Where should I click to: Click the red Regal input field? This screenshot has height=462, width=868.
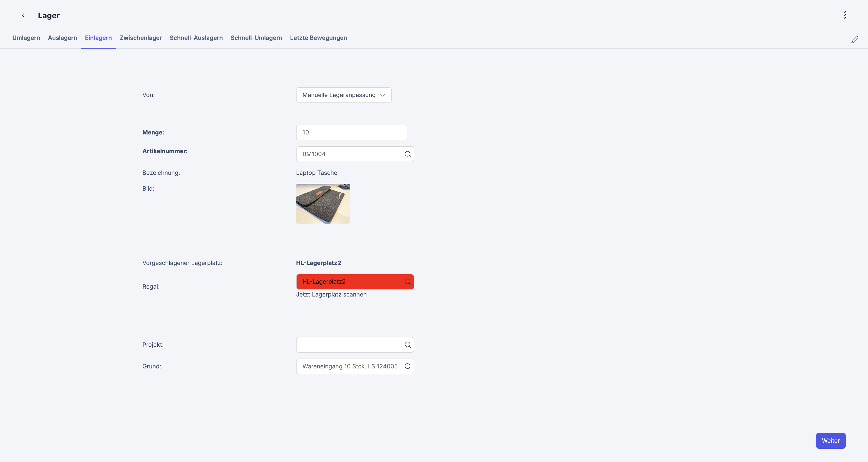click(349, 282)
